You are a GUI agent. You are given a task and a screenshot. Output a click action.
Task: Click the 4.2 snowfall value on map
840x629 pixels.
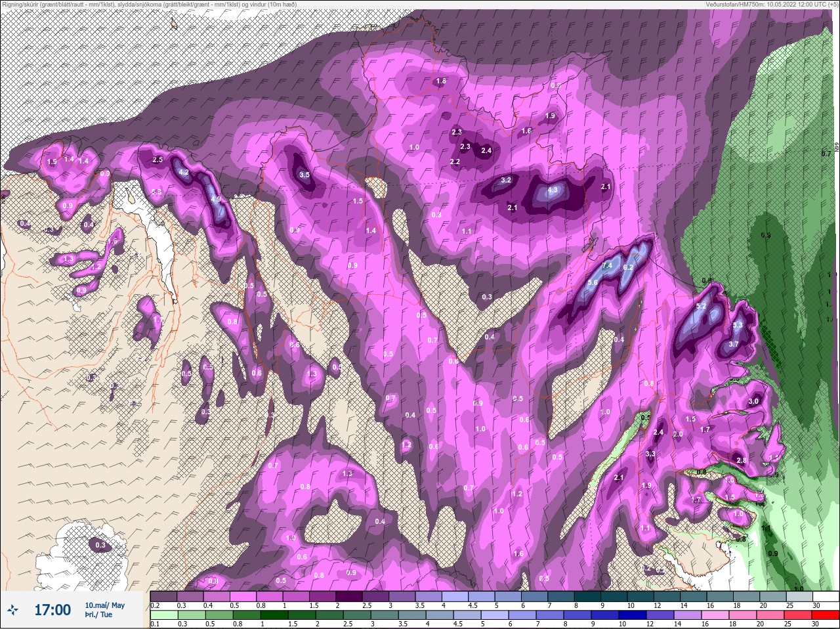point(184,172)
